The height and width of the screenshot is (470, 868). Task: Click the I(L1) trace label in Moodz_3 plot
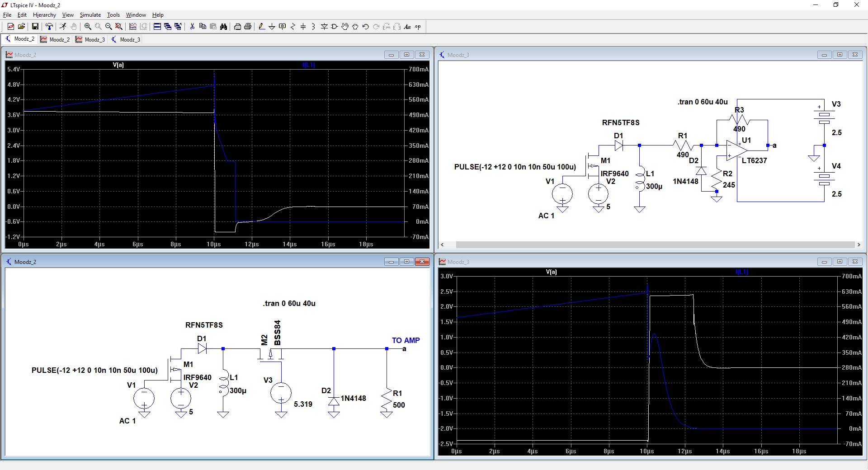pos(741,272)
